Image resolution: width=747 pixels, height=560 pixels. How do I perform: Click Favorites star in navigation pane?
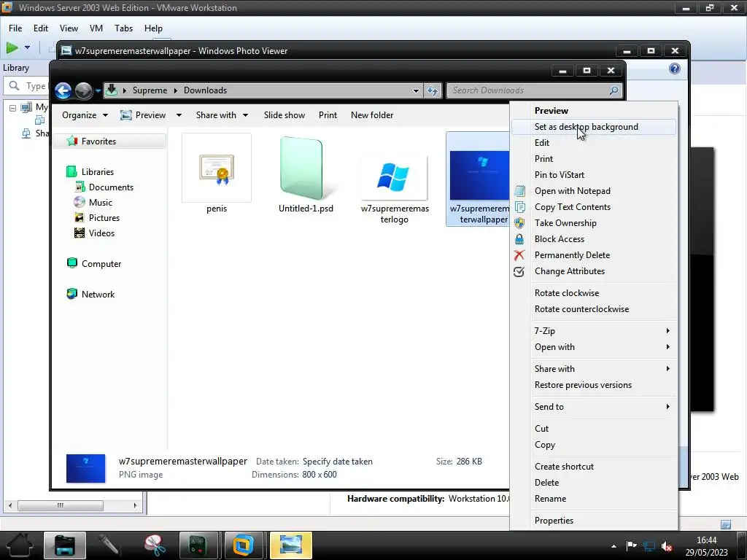click(72, 141)
